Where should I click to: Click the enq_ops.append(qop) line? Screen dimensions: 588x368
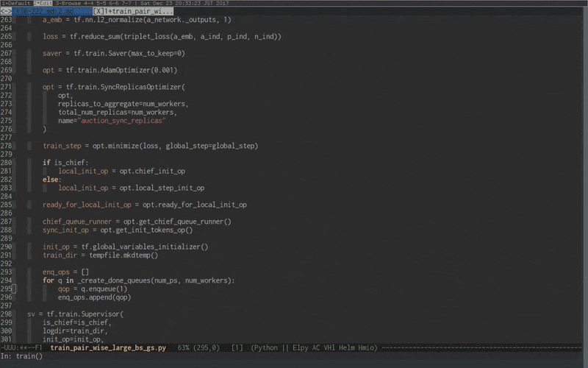click(x=95, y=297)
